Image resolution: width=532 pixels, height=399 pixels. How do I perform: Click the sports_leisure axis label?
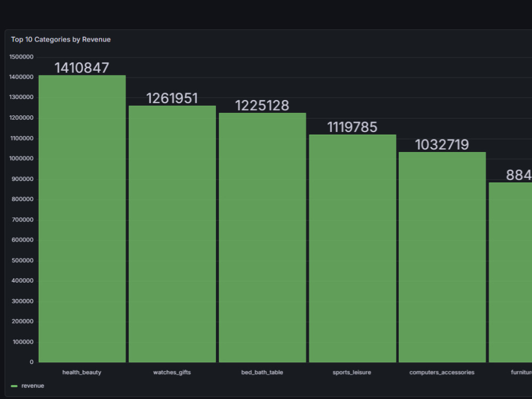[352, 372]
